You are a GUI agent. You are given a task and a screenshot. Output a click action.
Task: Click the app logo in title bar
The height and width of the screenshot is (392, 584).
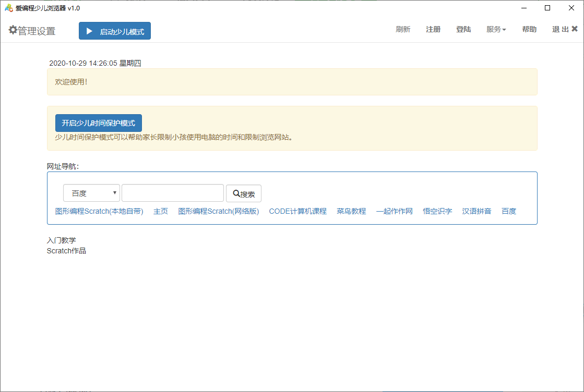(9, 8)
